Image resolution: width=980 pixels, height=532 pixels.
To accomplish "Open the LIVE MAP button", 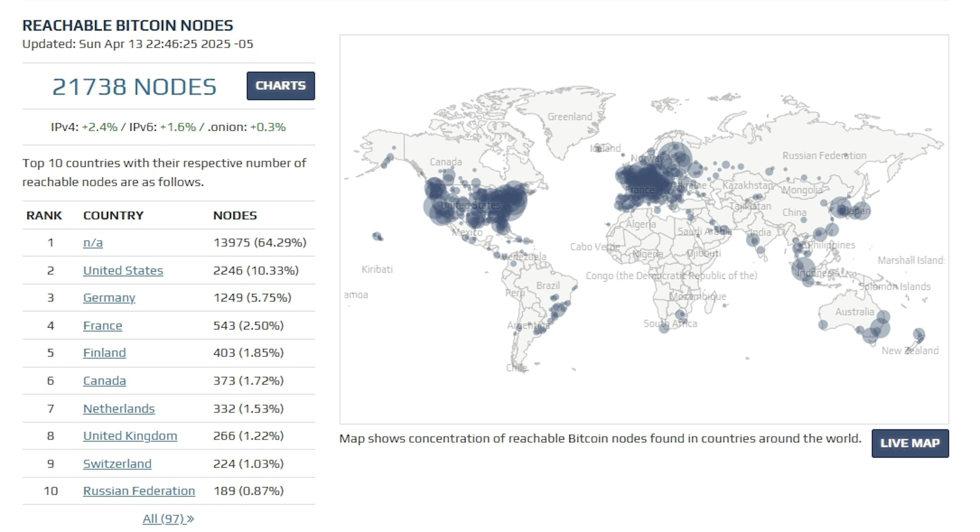I will [x=910, y=443].
